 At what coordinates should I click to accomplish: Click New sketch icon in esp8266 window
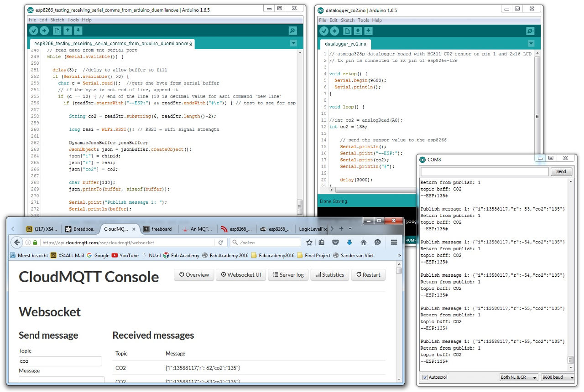(57, 31)
